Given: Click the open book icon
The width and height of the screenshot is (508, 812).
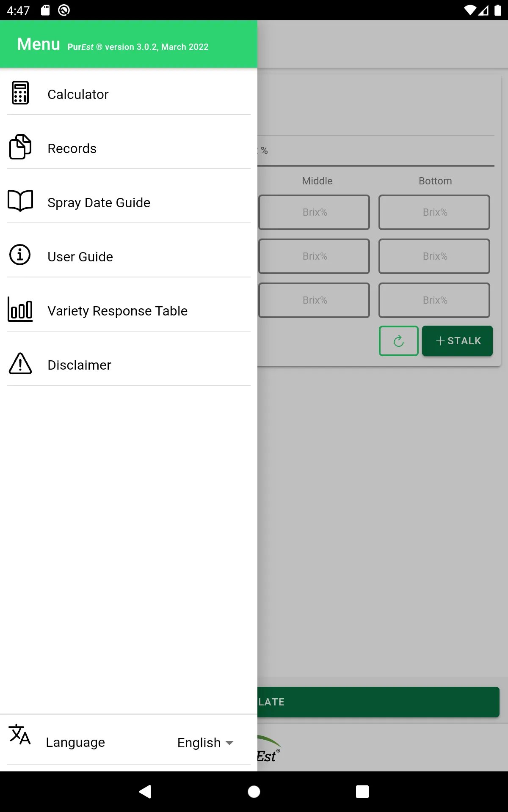Looking at the screenshot, I should point(20,200).
